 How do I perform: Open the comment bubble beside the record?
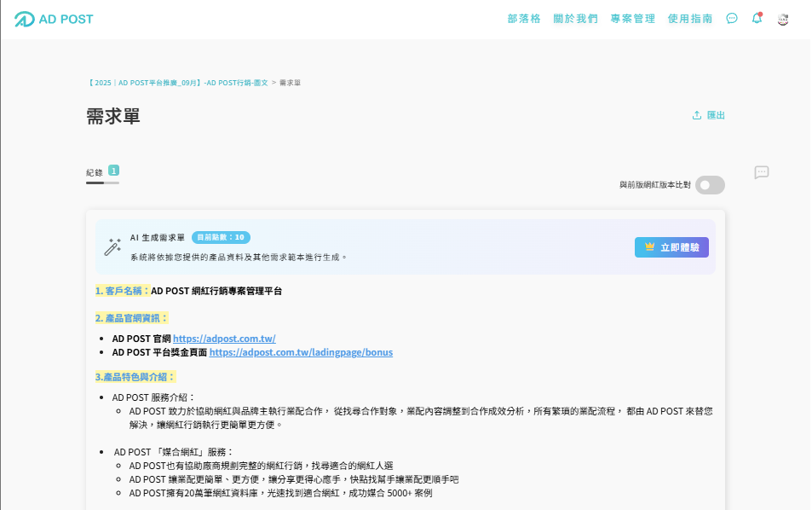[x=761, y=172]
